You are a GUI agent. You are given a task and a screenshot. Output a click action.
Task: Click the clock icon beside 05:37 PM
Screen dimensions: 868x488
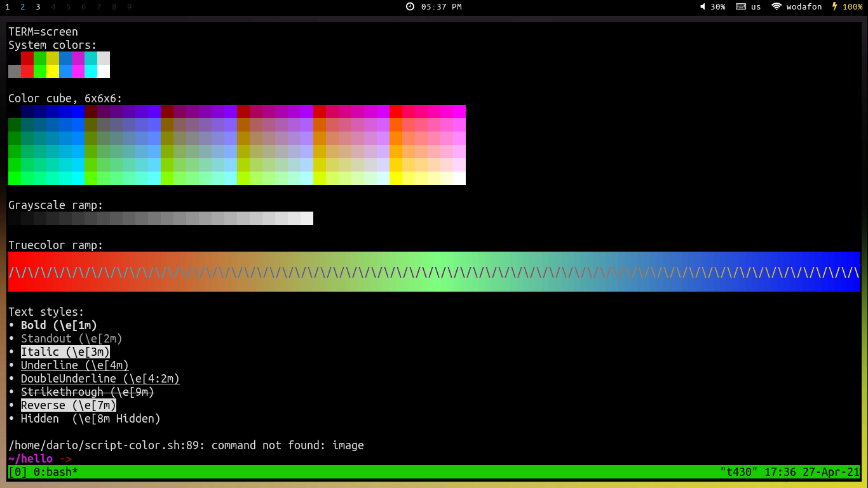(410, 6)
